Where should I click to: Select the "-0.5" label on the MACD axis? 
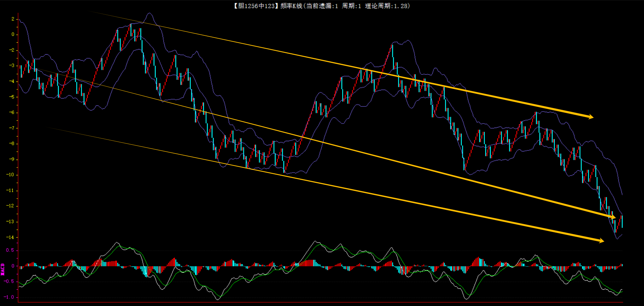(x=9, y=281)
